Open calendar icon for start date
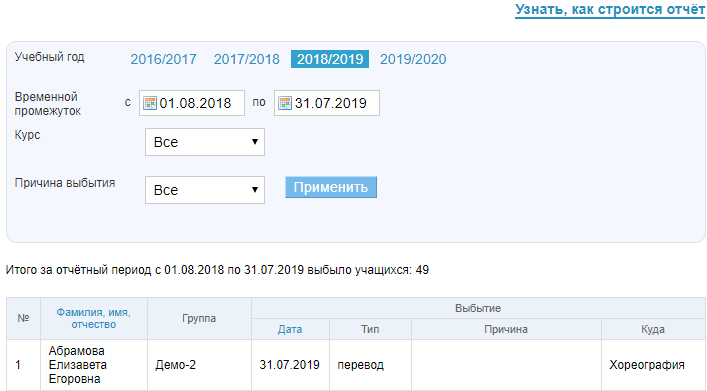The height and width of the screenshot is (391, 707). [x=149, y=103]
